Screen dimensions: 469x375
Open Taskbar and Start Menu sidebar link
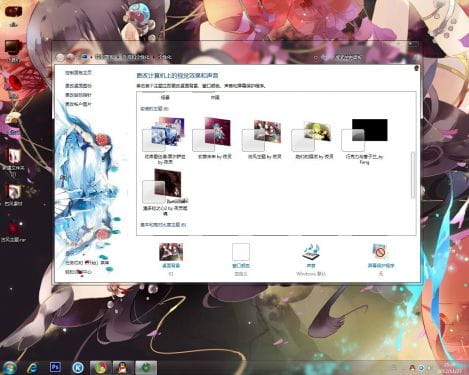(87, 263)
